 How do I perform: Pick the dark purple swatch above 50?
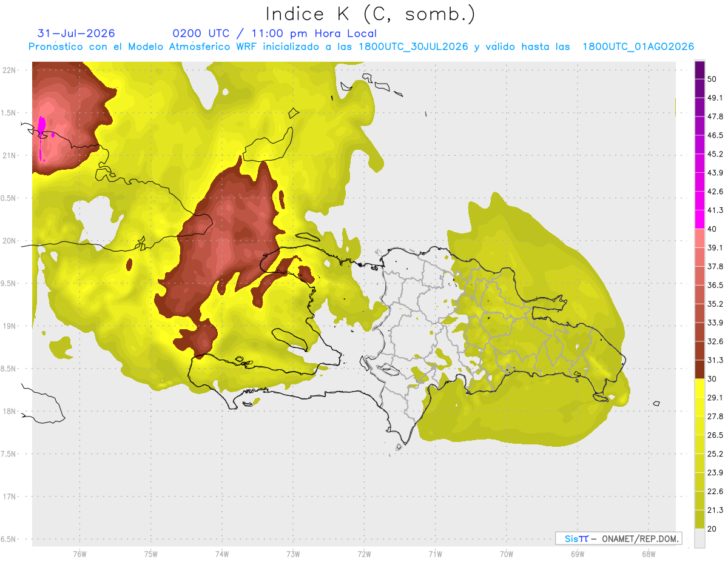pos(699,69)
